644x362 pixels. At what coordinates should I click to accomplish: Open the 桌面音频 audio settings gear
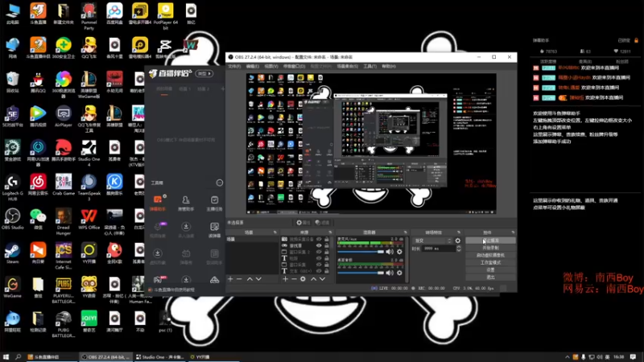399,273
